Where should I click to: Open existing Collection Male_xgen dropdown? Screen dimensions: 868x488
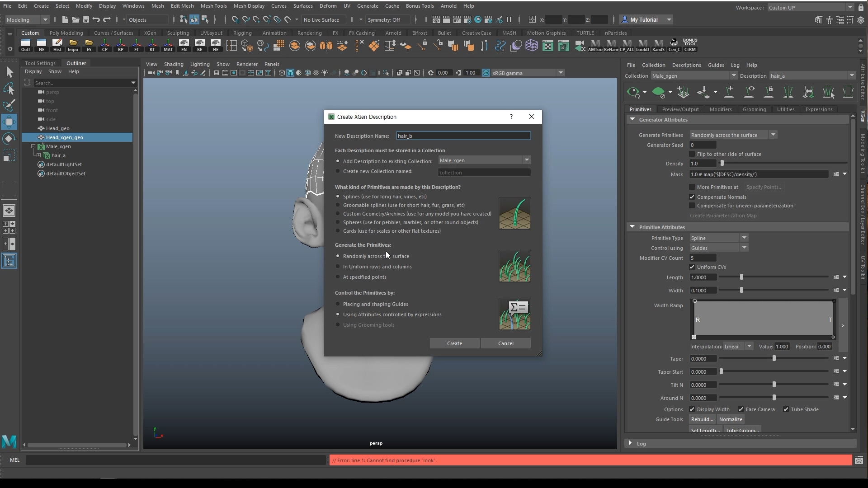click(x=484, y=160)
